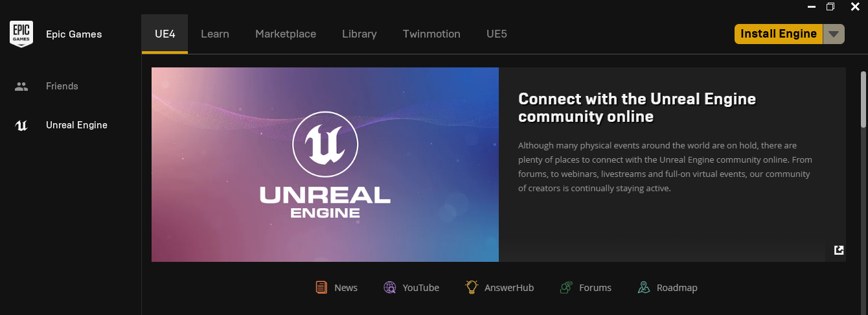The image size is (868, 315).
Task: Open the UE5 tab
Action: point(497,34)
